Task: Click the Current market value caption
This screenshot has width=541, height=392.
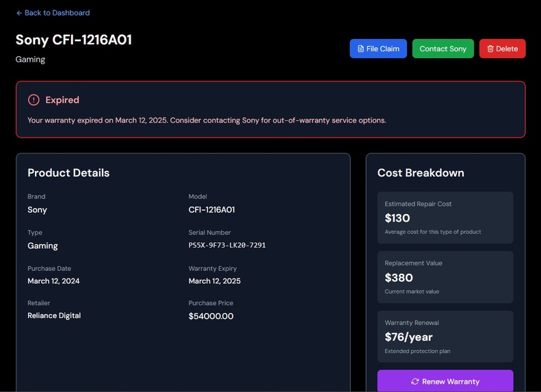Action: click(412, 291)
